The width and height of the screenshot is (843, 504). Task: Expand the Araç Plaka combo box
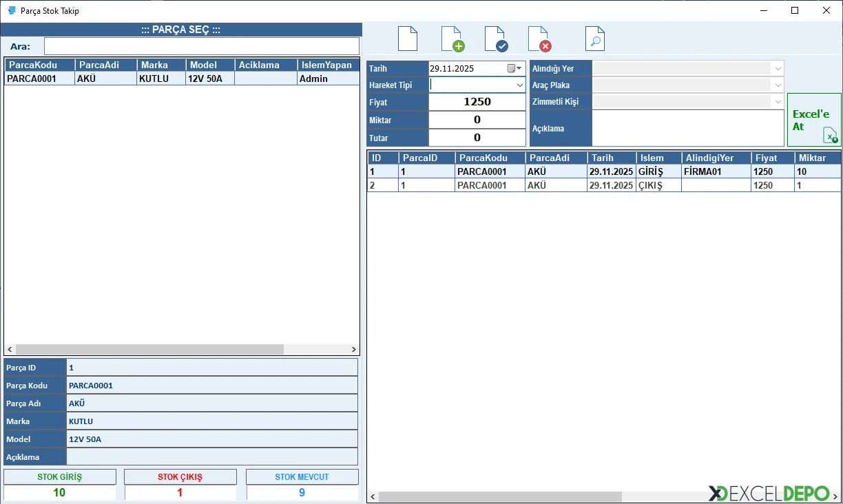778,85
